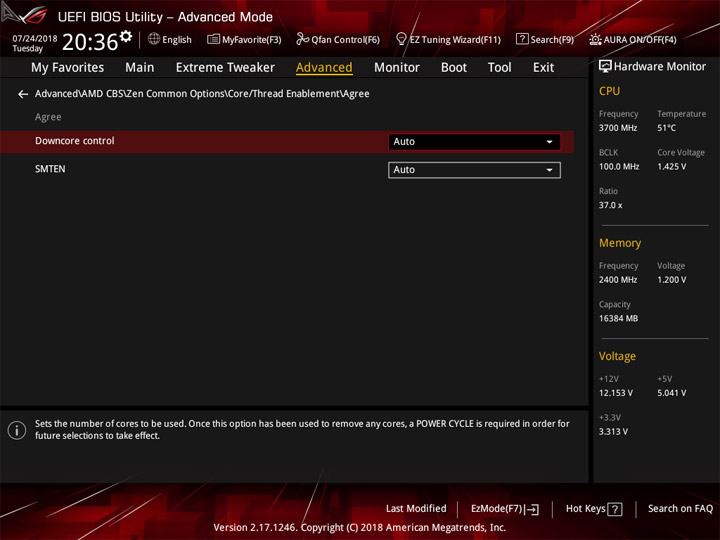Click the globe language icon
720x540 pixels.
tap(154, 39)
